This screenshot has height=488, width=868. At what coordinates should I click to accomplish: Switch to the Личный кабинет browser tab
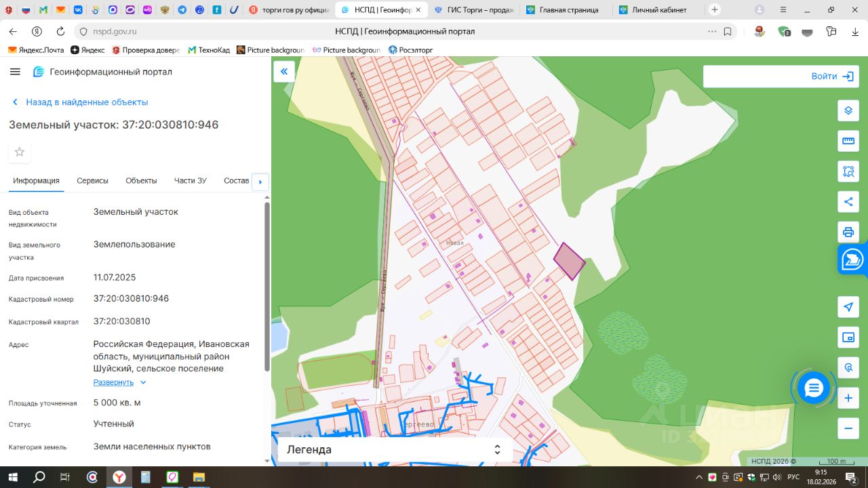click(x=658, y=10)
